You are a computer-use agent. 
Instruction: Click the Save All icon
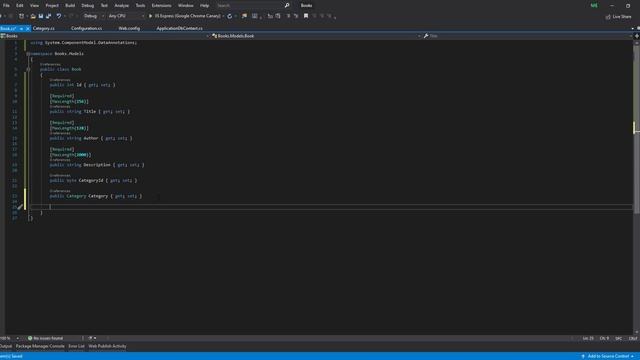point(49,16)
